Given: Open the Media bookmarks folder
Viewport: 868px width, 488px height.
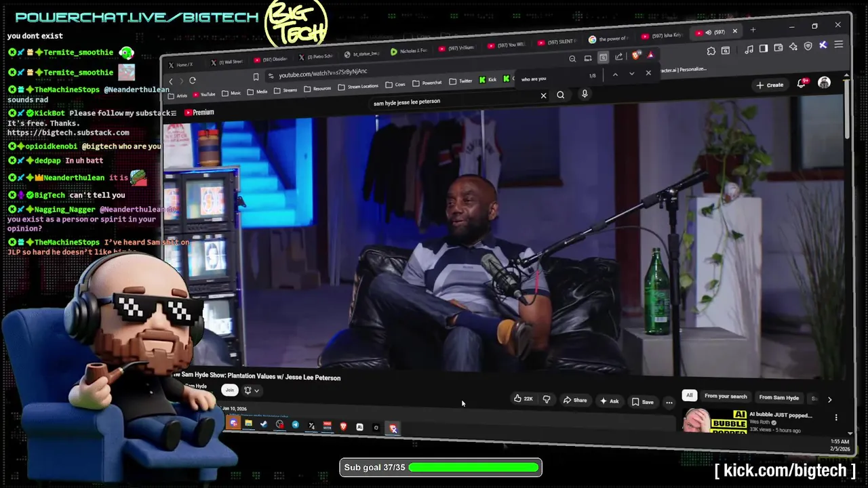Looking at the screenshot, I should 258,91.
